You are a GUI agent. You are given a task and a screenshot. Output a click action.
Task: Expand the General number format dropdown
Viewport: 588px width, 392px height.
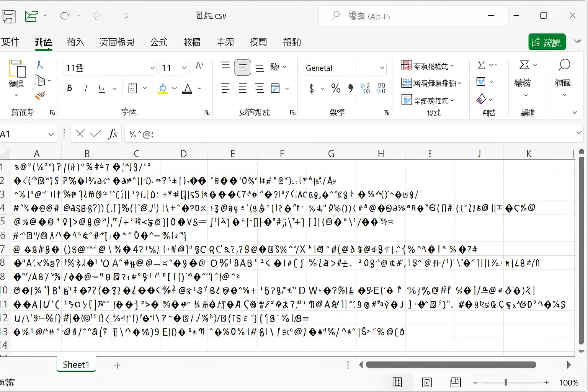pyautogui.click(x=382, y=68)
